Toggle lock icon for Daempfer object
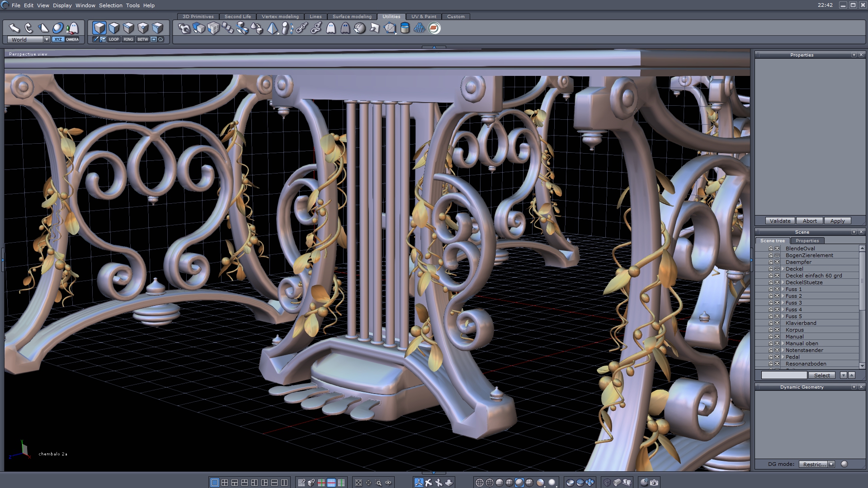 [771, 262]
